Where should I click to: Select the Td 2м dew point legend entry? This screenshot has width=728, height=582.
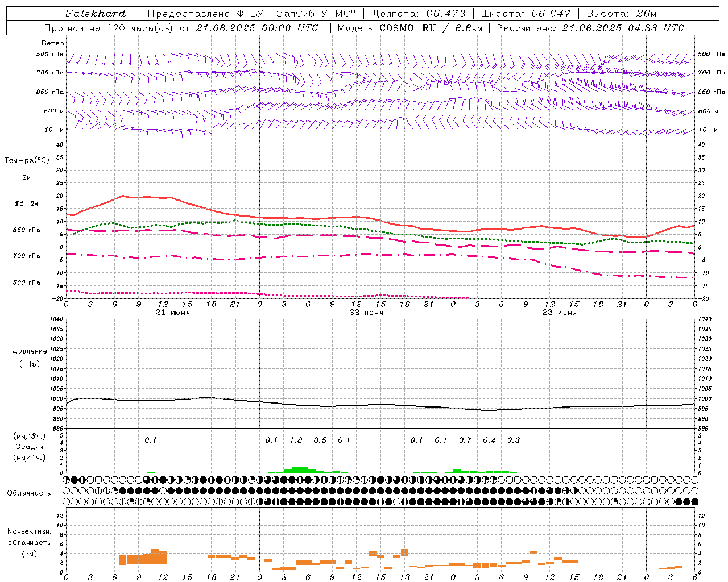point(27,203)
